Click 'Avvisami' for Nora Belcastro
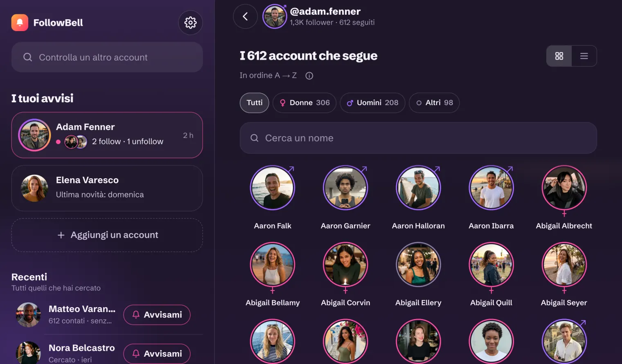The image size is (622, 364). coord(157,354)
